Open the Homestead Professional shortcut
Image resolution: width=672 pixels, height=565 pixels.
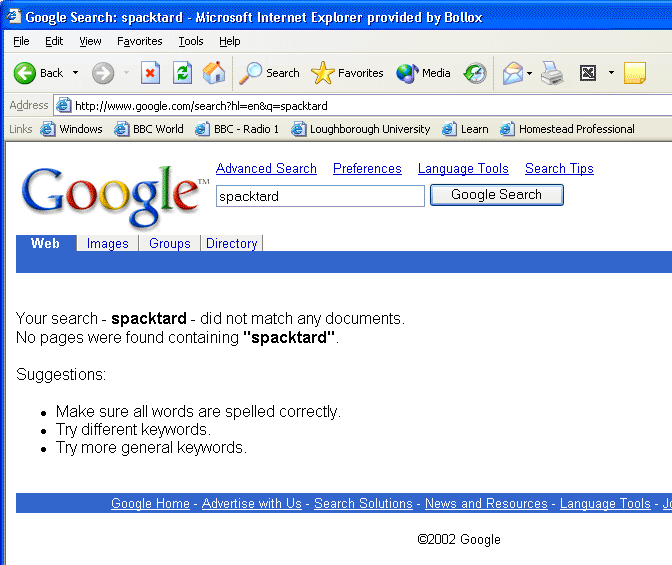567,129
